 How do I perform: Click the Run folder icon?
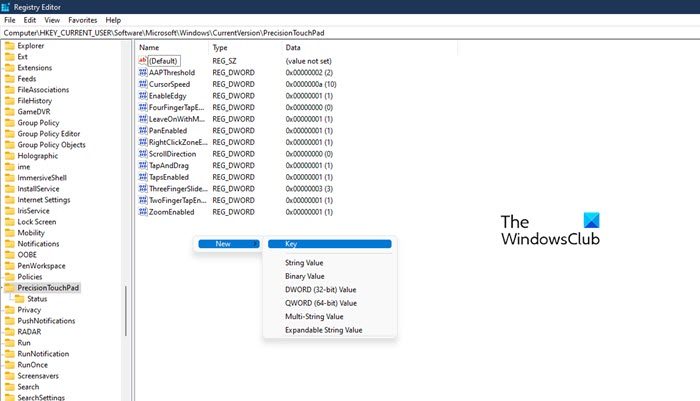[x=10, y=343]
